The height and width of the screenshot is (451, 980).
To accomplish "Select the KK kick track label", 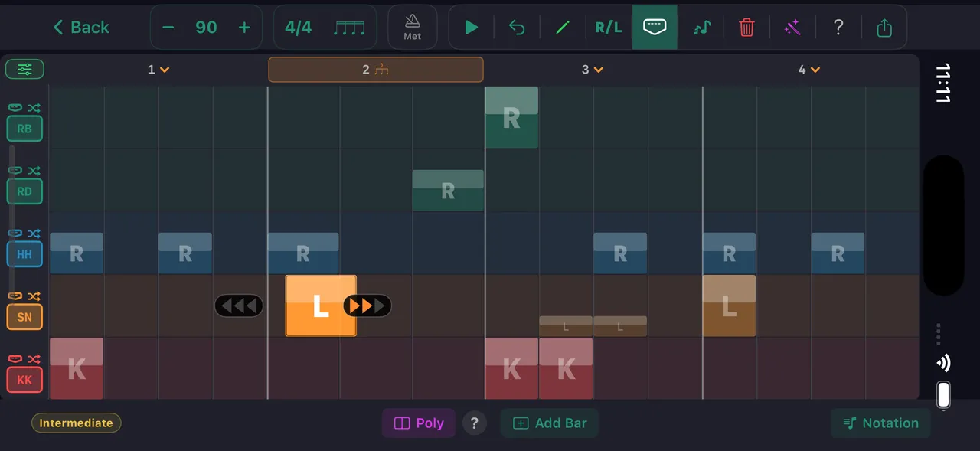I will (24, 380).
